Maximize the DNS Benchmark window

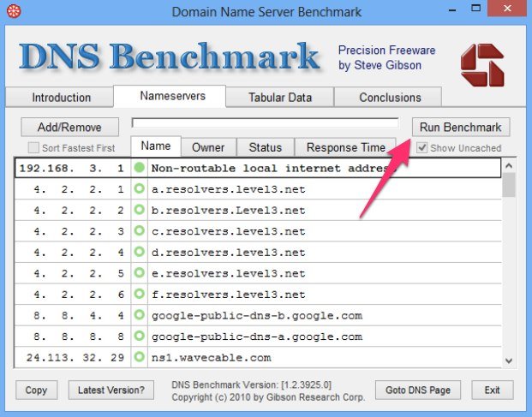(476, 9)
